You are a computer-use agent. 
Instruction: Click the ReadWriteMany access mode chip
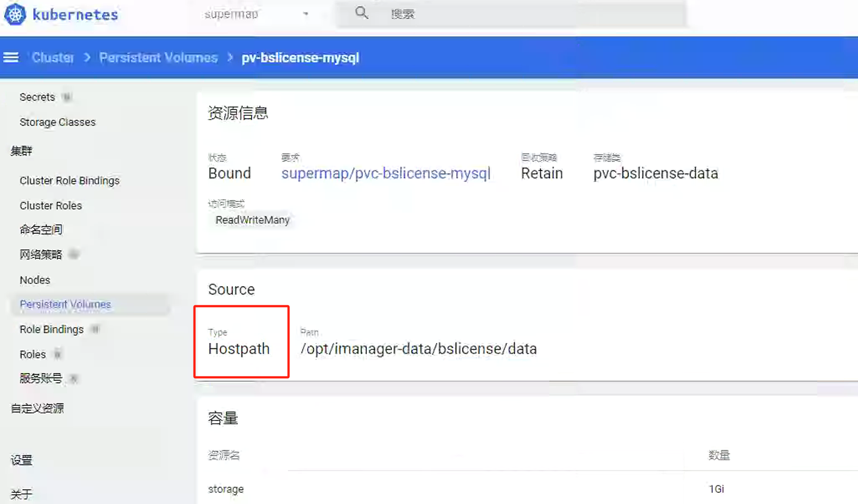click(x=252, y=220)
